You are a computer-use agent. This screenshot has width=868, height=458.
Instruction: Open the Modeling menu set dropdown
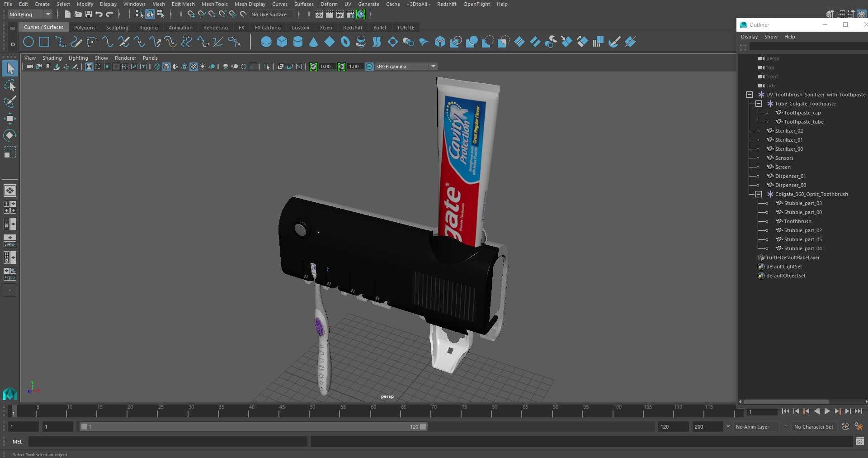click(30, 14)
